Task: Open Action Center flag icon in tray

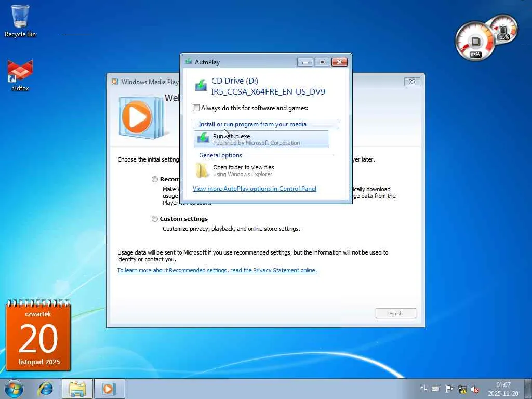Action: point(449,389)
